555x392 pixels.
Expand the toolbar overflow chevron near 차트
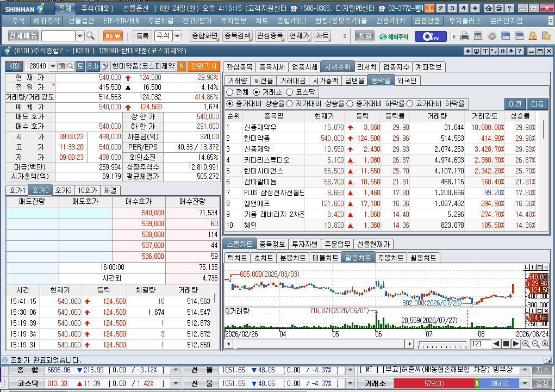coord(345,36)
